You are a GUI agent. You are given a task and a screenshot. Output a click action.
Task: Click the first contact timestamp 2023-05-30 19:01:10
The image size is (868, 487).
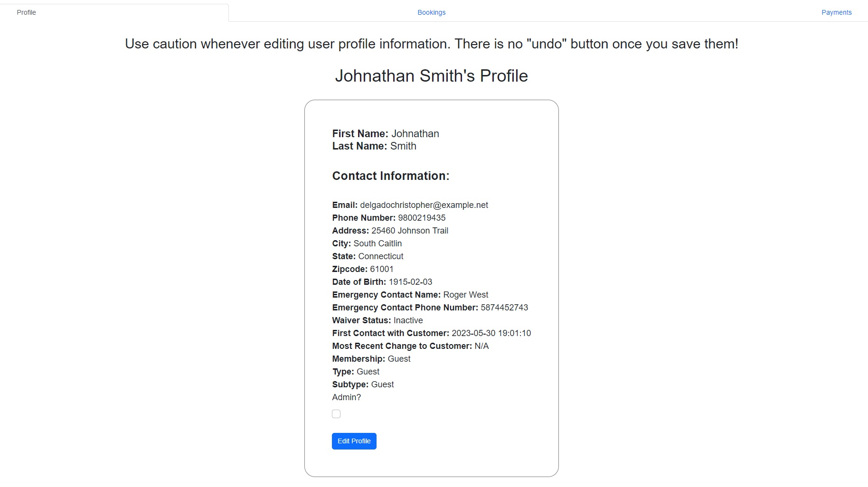[491, 333]
